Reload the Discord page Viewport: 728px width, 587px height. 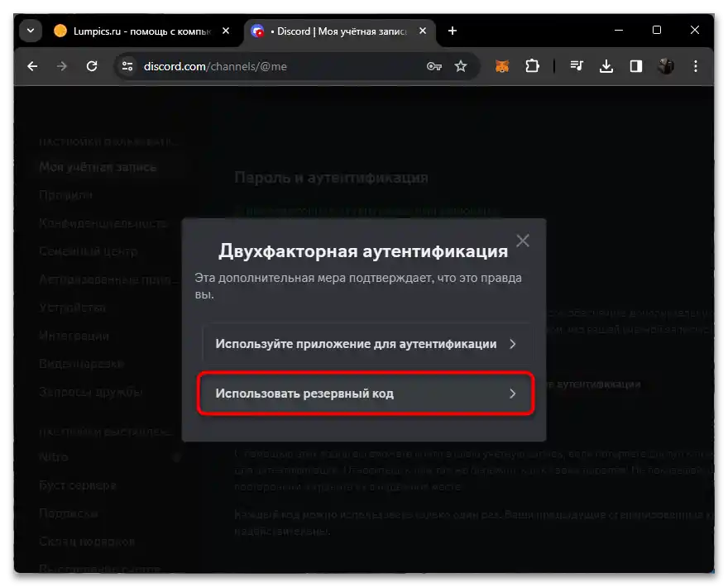[x=92, y=66]
